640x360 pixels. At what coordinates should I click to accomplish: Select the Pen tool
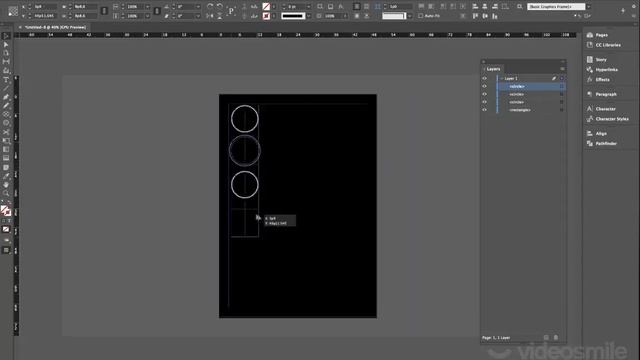[6, 97]
